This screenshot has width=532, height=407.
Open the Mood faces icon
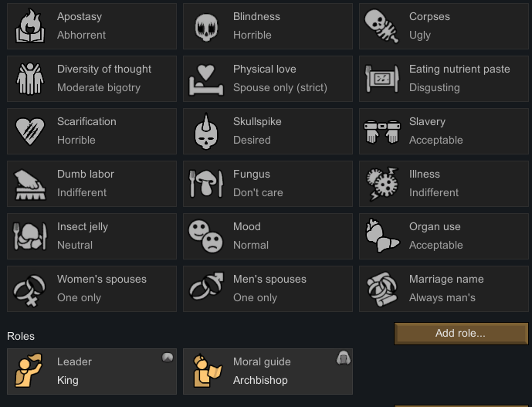coord(205,236)
